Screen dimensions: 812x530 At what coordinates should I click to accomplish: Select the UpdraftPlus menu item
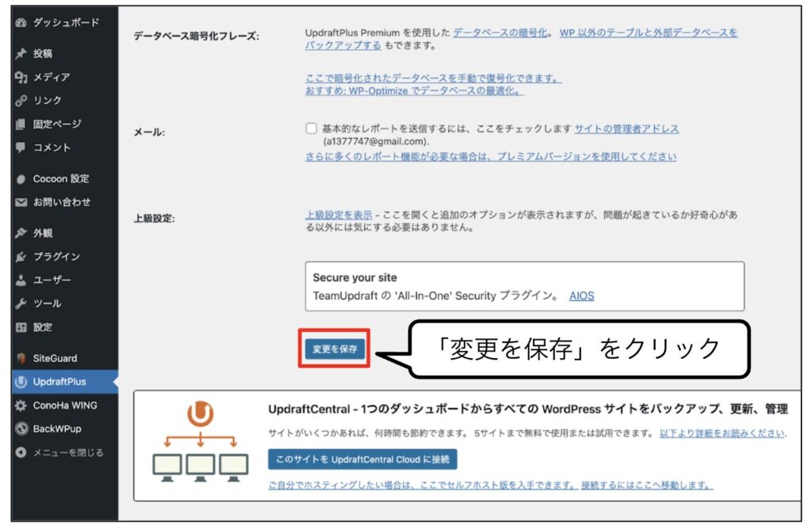tap(65, 382)
